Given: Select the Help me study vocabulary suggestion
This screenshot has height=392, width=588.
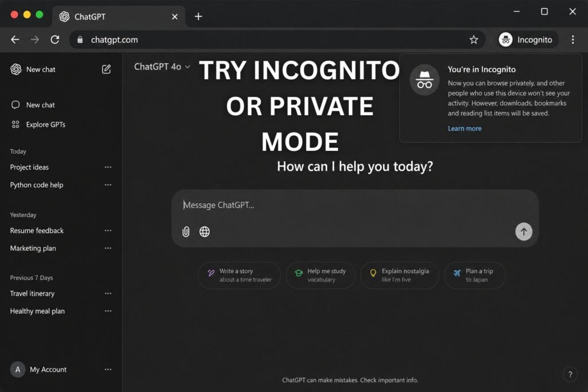Looking at the screenshot, I should tap(320, 275).
